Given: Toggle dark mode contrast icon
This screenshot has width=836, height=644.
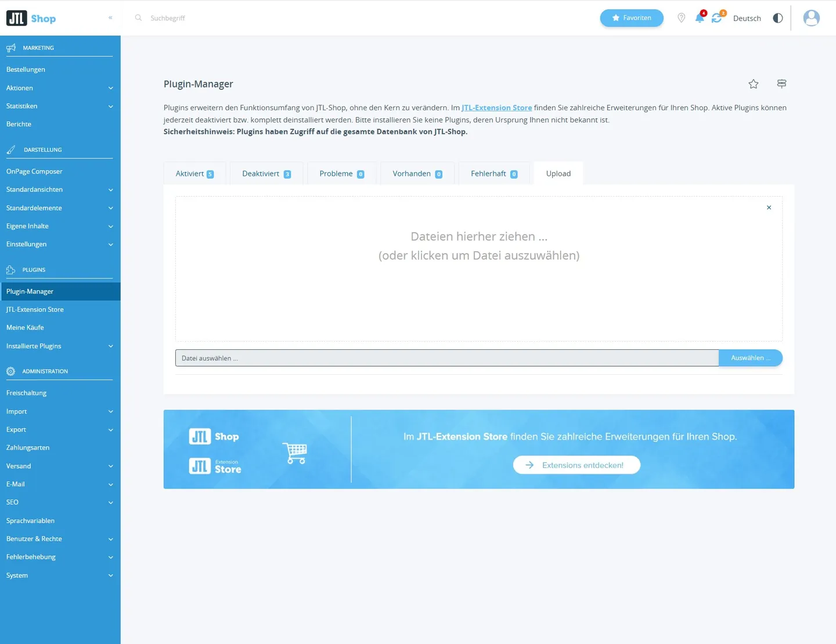Looking at the screenshot, I should coord(778,18).
